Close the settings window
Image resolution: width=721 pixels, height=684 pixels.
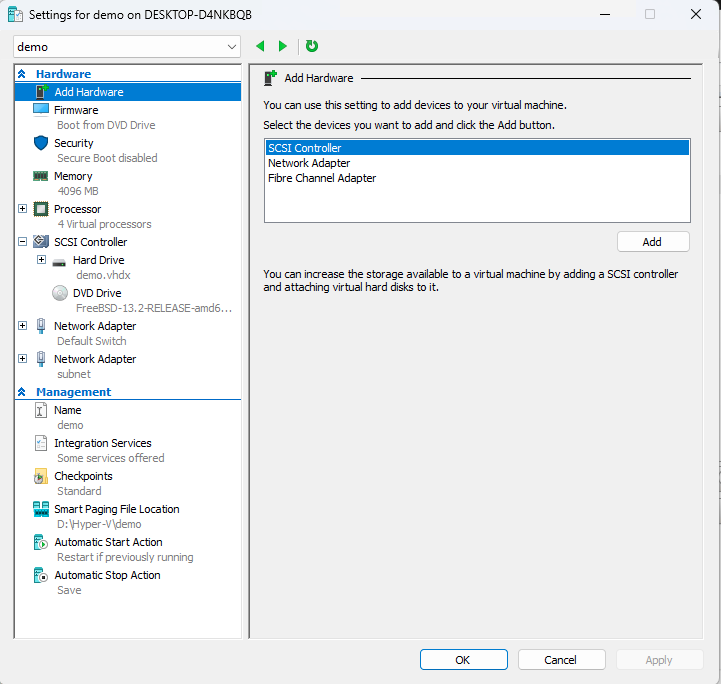(x=696, y=14)
